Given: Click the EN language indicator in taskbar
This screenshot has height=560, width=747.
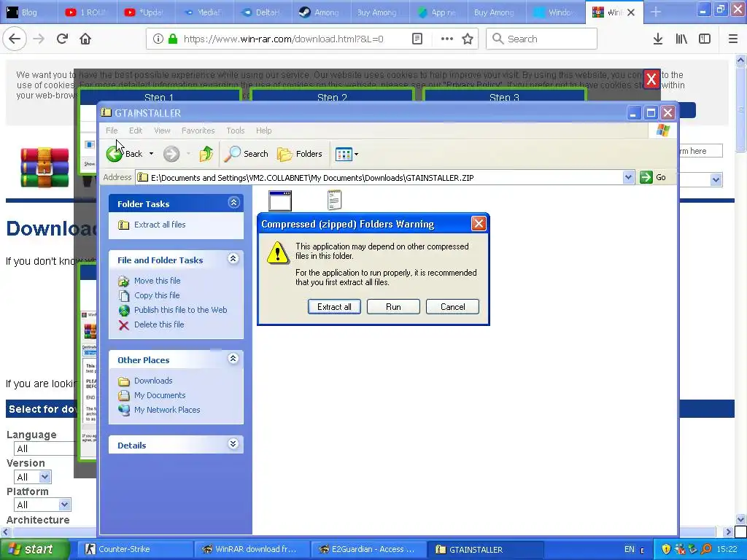Looking at the screenshot, I should (x=630, y=550).
